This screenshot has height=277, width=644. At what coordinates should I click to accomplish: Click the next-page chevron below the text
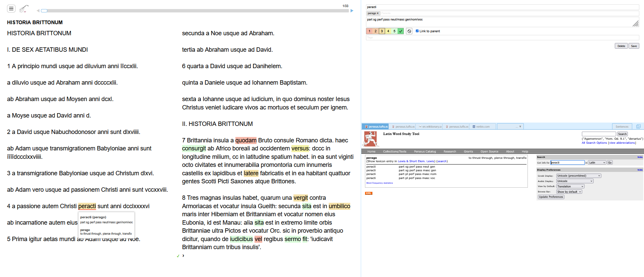point(183,256)
